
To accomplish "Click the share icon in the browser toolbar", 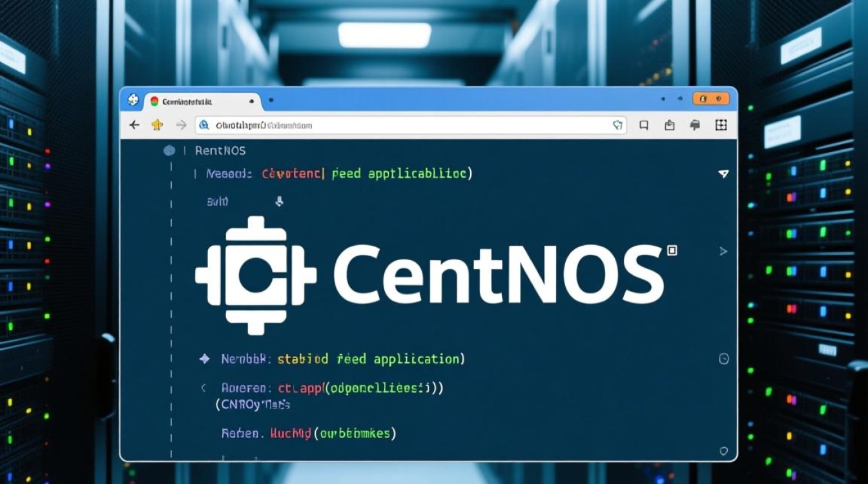I will [670, 125].
